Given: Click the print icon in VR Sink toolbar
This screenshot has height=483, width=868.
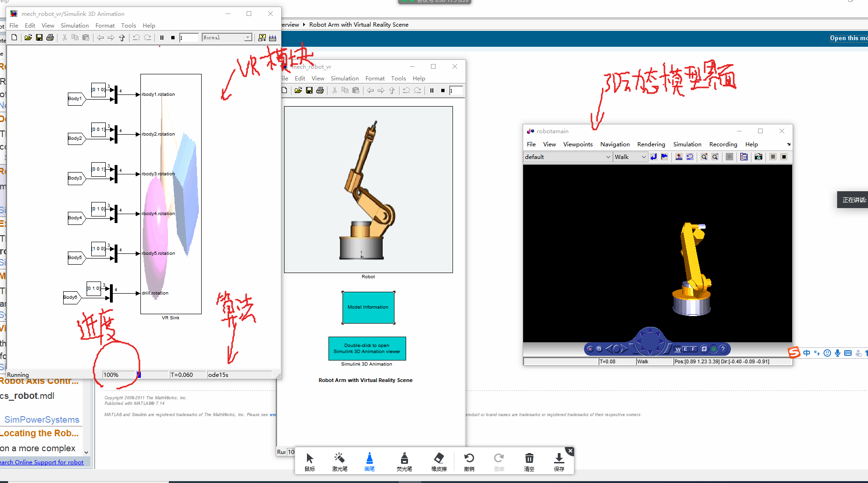Looking at the screenshot, I should pyautogui.click(x=50, y=37).
